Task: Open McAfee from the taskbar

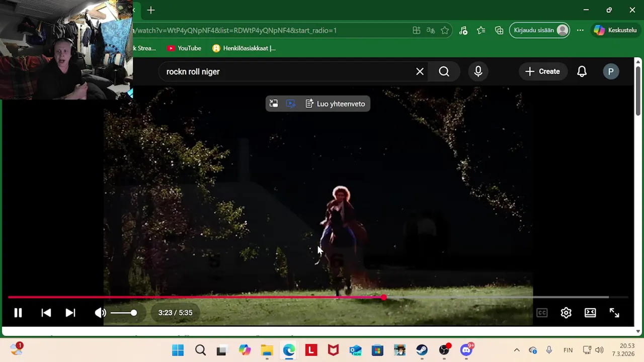Action: coord(333,350)
